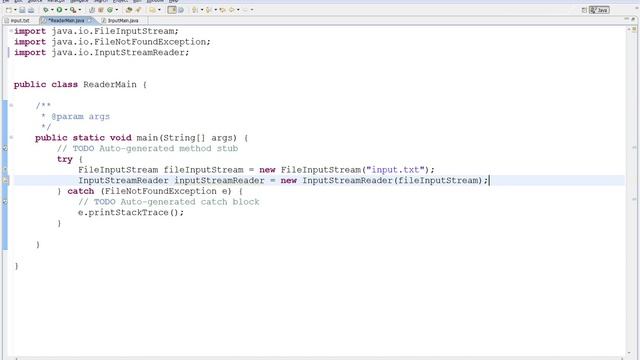Click on "java.io.FileInputStream;" import text

pyautogui.click(x=115, y=31)
